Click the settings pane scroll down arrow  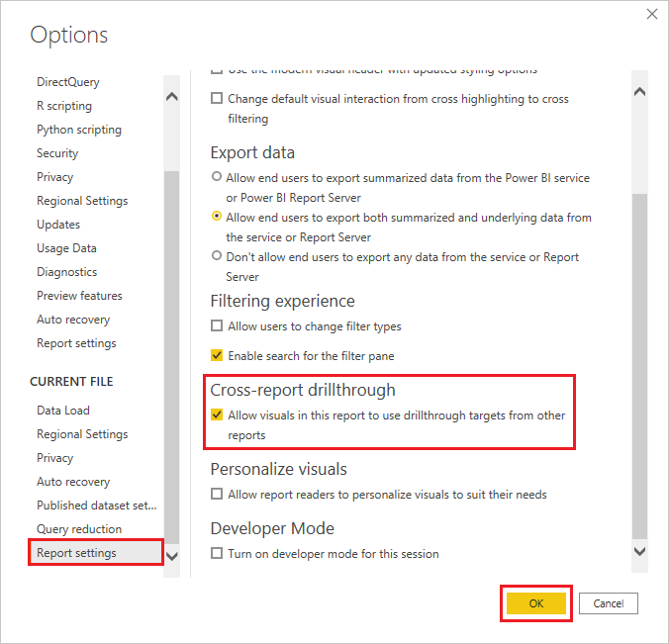point(639,551)
